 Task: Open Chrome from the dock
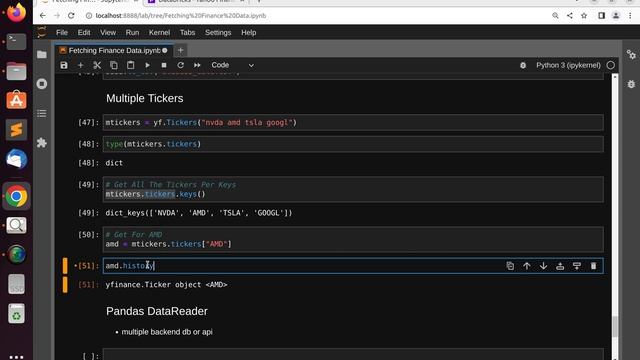(16, 196)
